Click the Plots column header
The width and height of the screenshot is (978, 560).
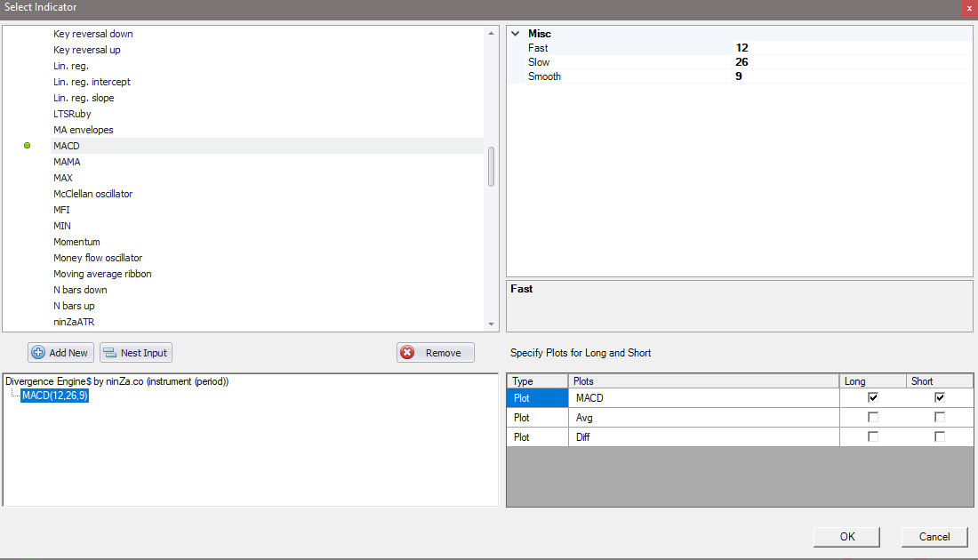(703, 381)
